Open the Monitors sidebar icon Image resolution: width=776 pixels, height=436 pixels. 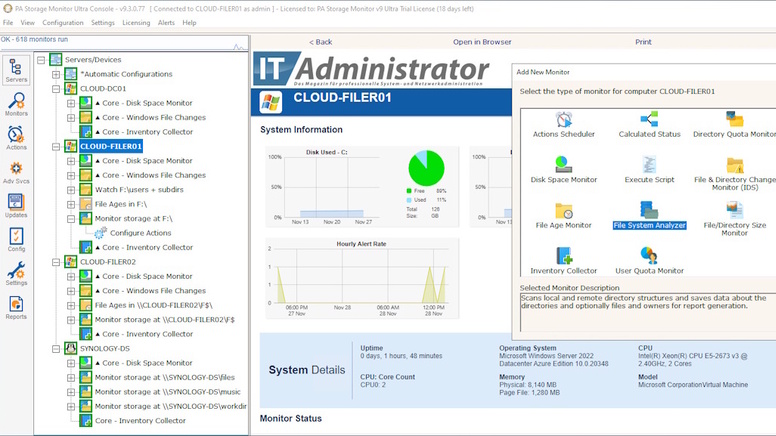(x=16, y=105)
